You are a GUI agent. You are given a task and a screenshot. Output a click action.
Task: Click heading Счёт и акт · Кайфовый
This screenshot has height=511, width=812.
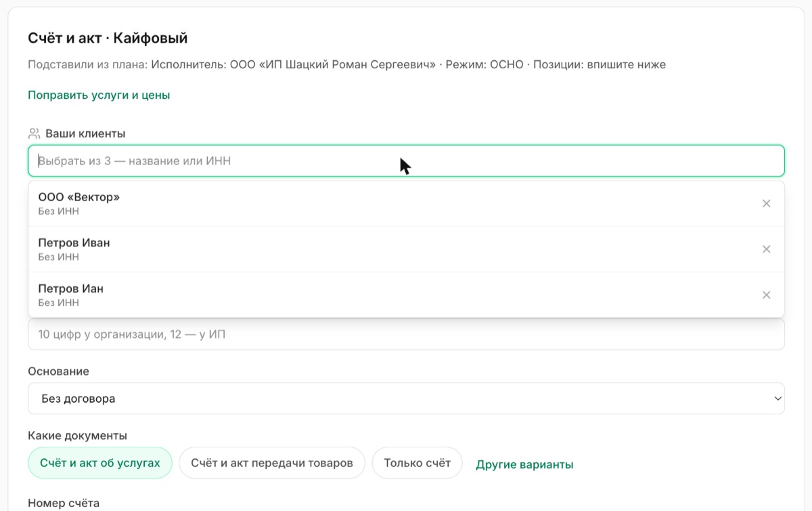108,38
